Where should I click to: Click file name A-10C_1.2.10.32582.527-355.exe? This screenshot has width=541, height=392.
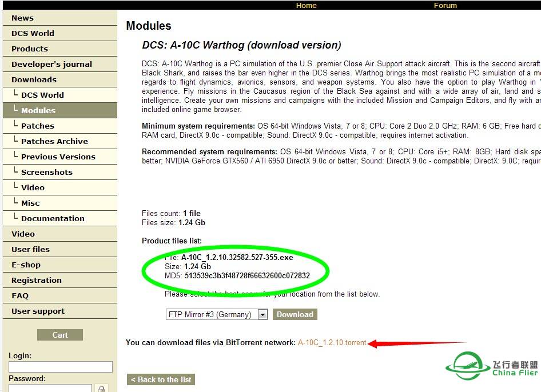237,257
